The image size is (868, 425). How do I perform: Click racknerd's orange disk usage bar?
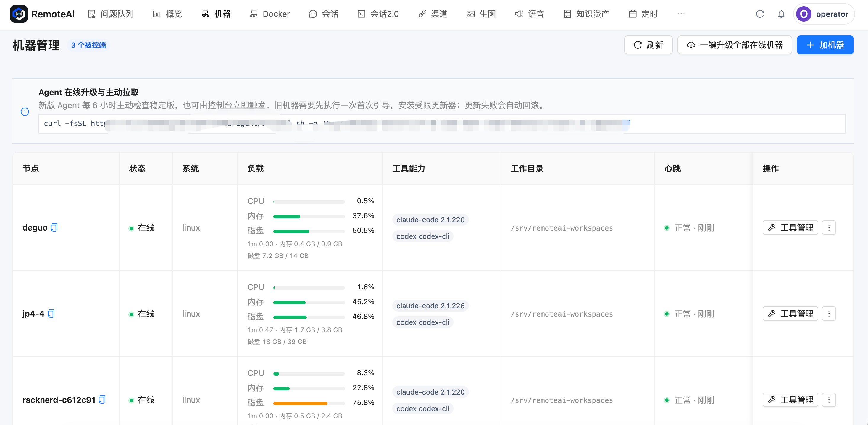[x=309, y=403]
